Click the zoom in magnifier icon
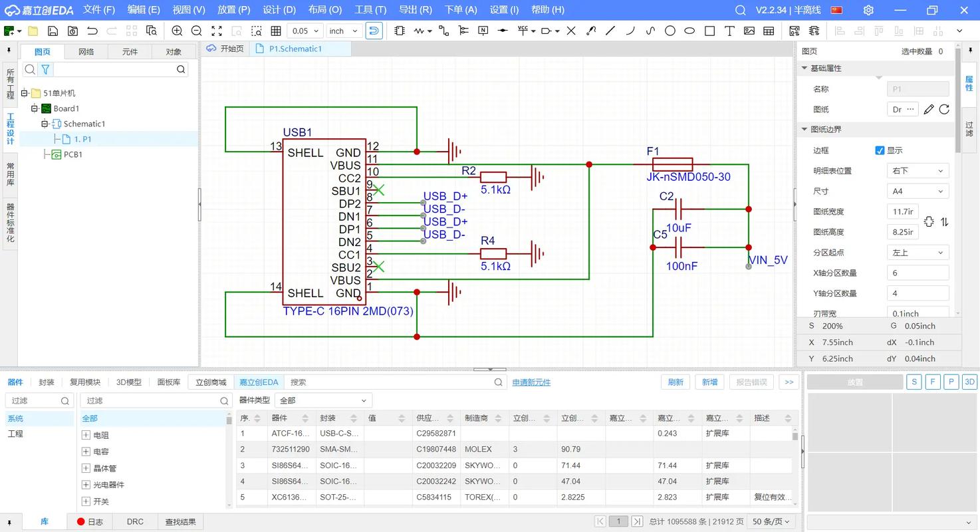The image size is (980, 532). 177,31
